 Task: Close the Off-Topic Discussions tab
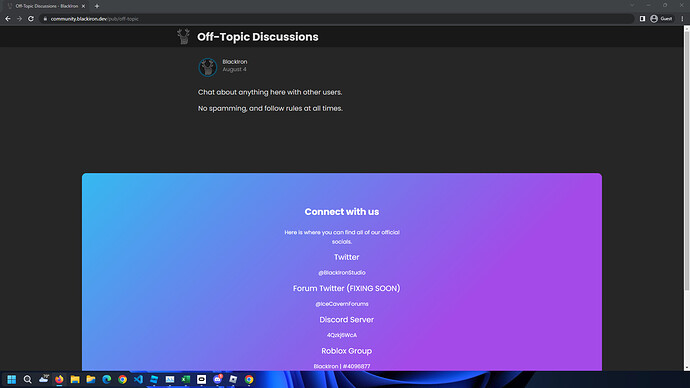(83, 6)
